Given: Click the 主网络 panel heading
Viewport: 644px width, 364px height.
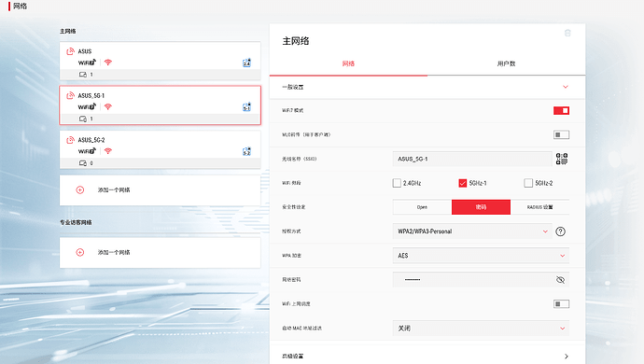Looking at the screenshot, I should point(296,41).
